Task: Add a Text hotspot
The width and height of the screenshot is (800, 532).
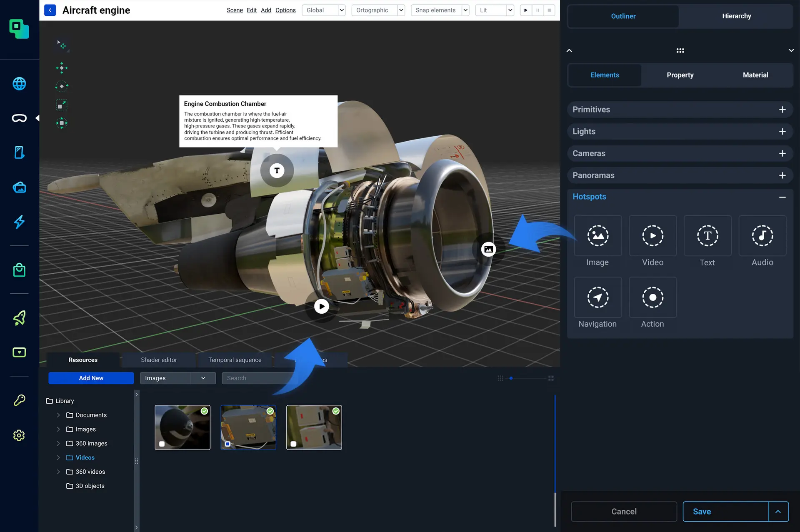Action: click(x=707, y=236)
